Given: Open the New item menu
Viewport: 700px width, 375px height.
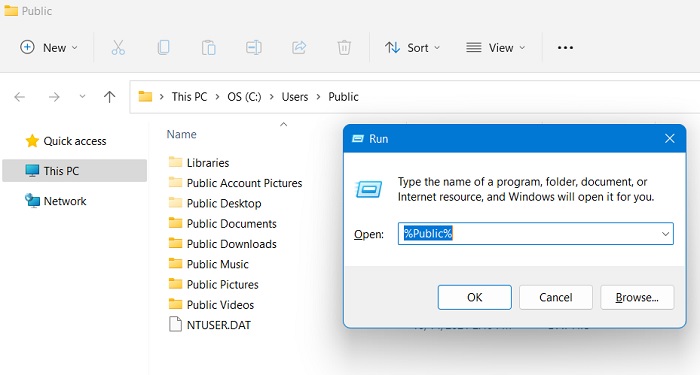Looking at the screenshot, I should [x=49, y=47].
